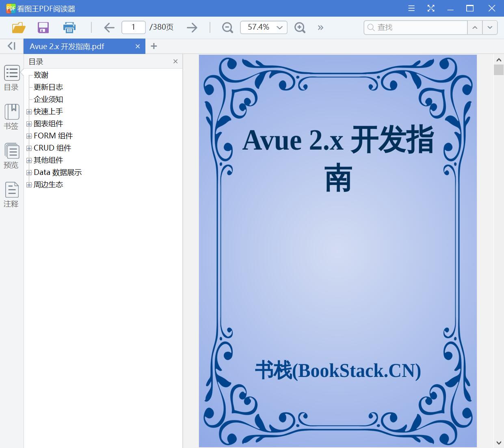Add a new tab with the plus button

(154, 46)
